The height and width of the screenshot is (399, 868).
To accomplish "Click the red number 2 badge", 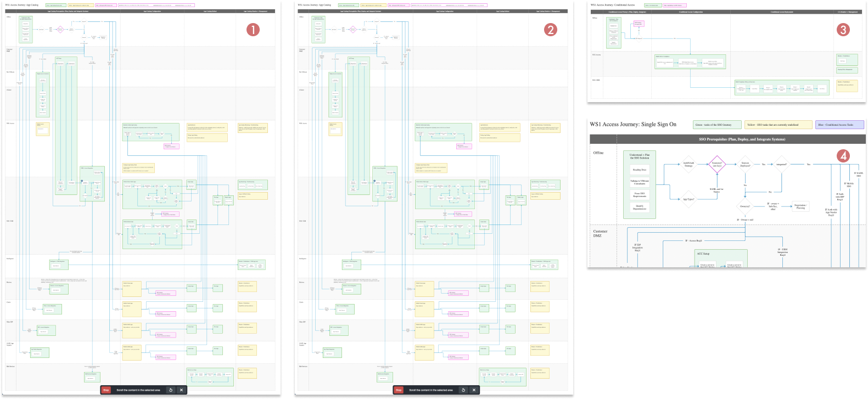I will point(550,30).
